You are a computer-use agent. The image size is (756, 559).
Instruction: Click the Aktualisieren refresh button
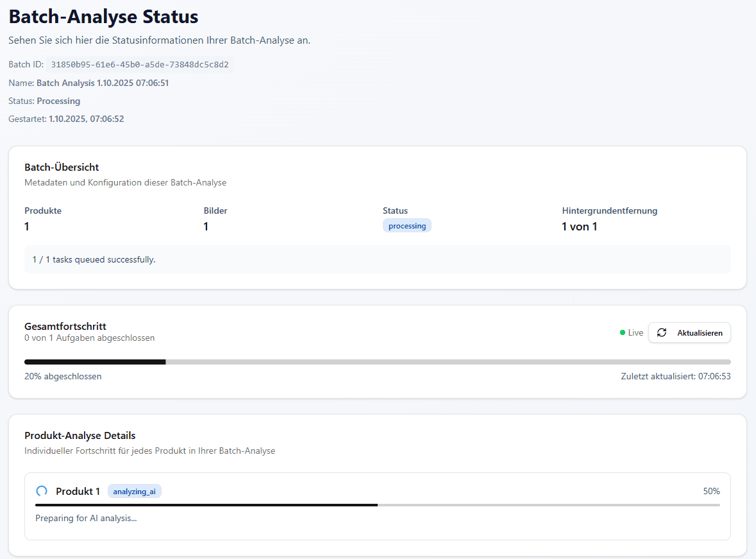point(689,332)
